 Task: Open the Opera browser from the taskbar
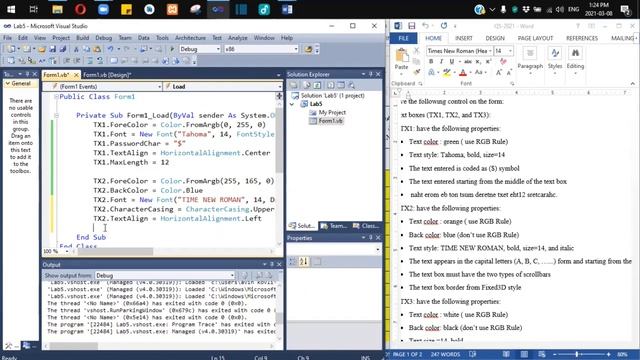pos(80,9)
